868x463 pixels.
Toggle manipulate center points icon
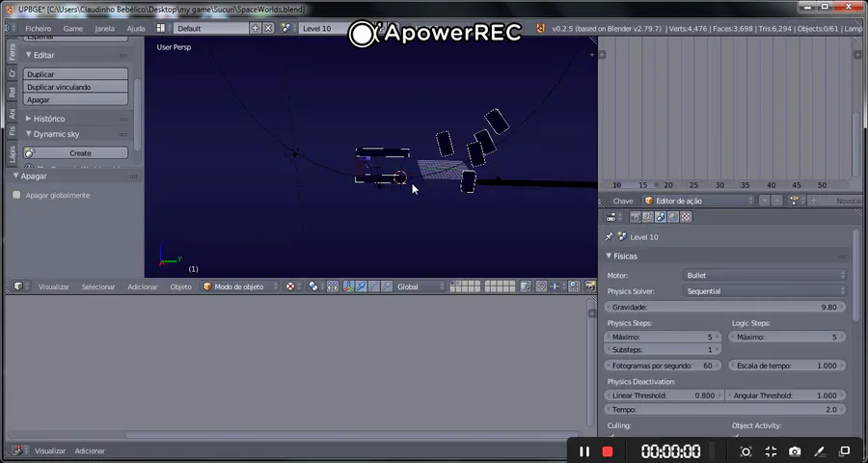pos(332,286)
